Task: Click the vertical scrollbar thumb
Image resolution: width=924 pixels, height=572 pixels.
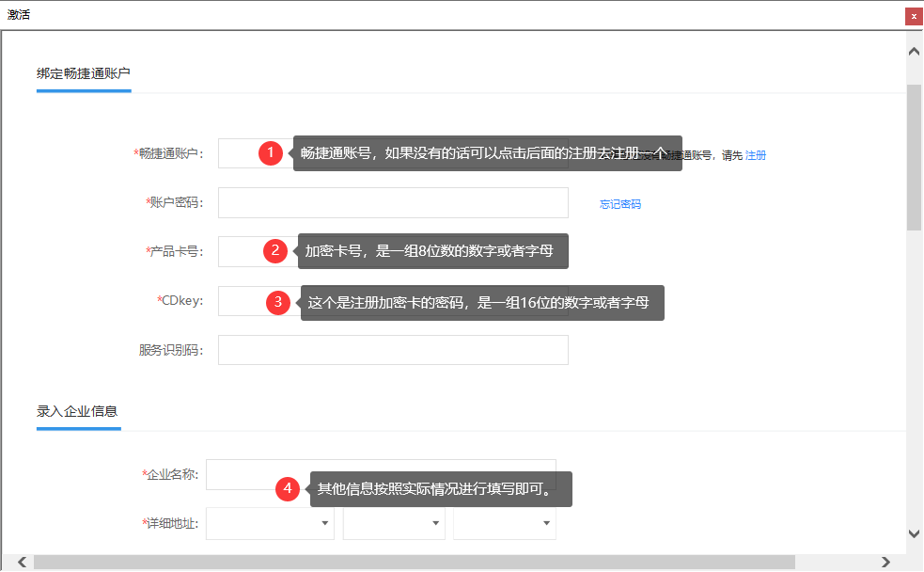Action: [914, 155]
